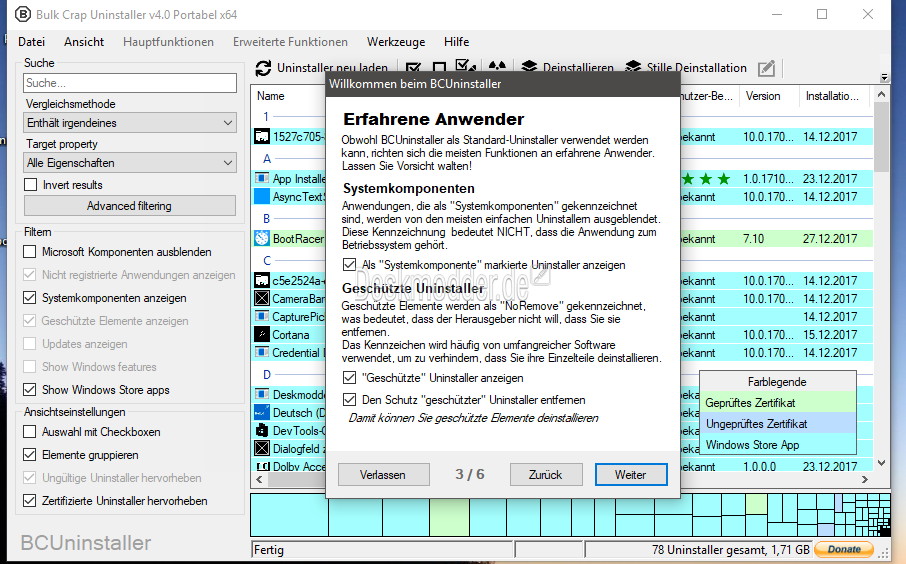Click the Version column header
Screen dimensions: 906x564
[x=768, y=96]
